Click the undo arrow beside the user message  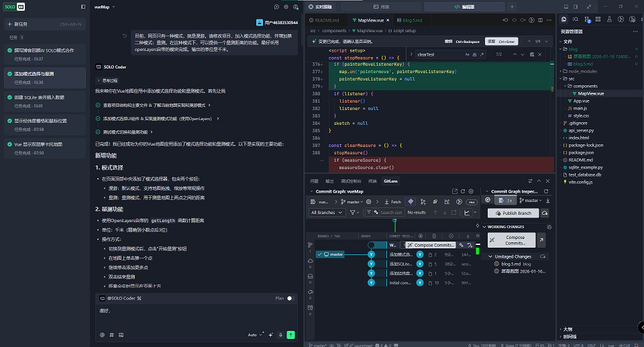point(125,36)
